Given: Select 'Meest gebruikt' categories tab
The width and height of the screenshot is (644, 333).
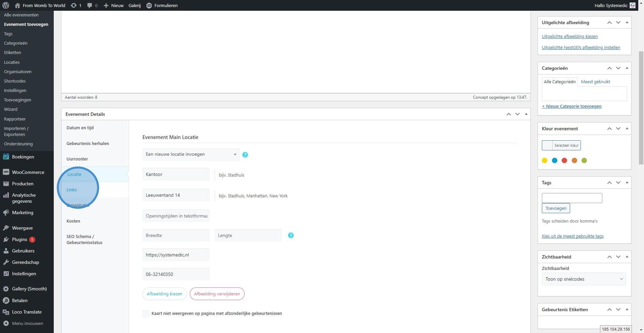Looking at the screenshot, I should point(595,82).
